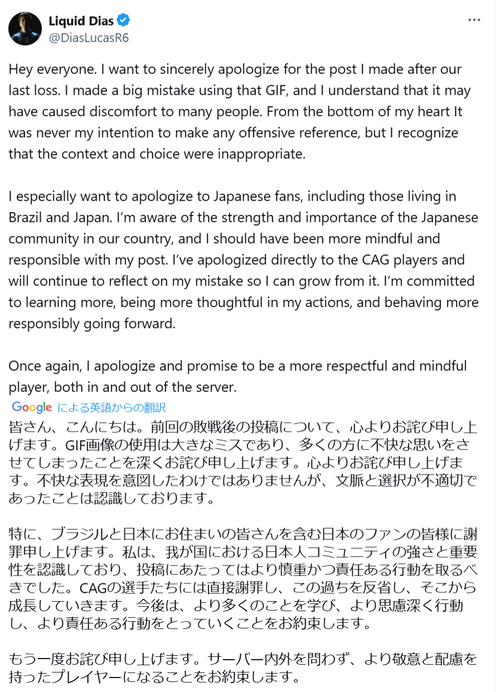Click the phrase 'responsibly going forward'
500x692 pixels.
[x=92, y=324]
